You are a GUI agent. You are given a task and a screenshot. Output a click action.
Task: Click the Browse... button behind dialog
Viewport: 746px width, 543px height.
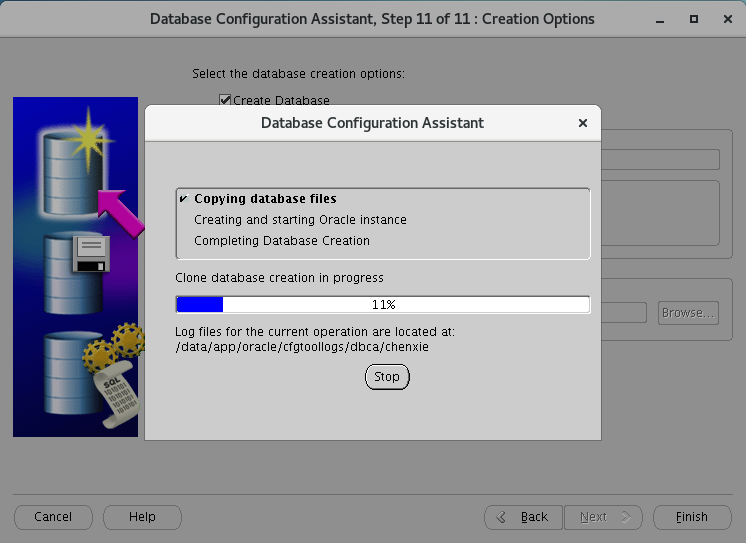pos(688,313)
